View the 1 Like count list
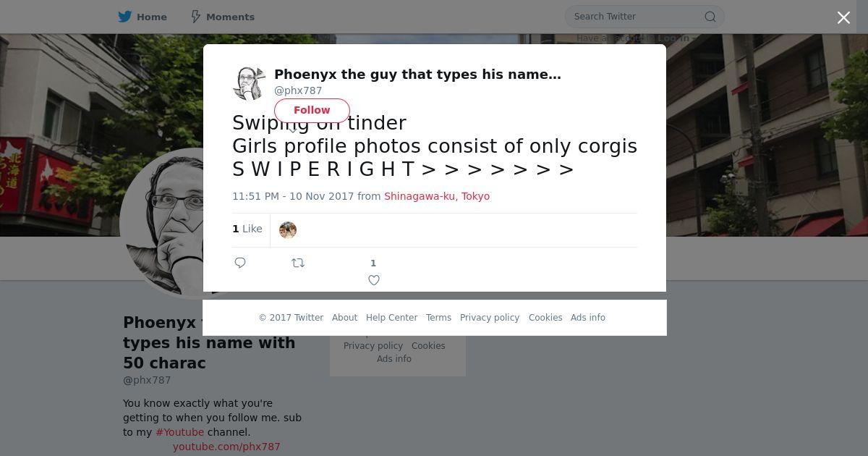Screen dimensions: 868x456 [x=247, y=229]
